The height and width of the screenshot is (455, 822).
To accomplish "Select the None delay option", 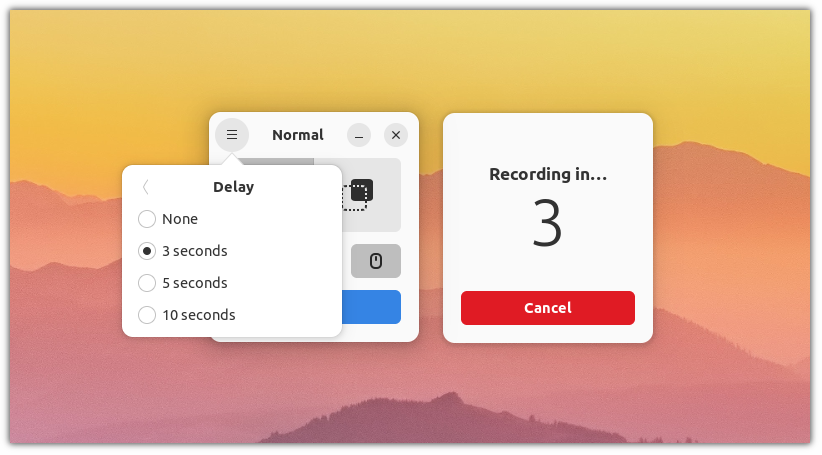I will coord(168,219).
